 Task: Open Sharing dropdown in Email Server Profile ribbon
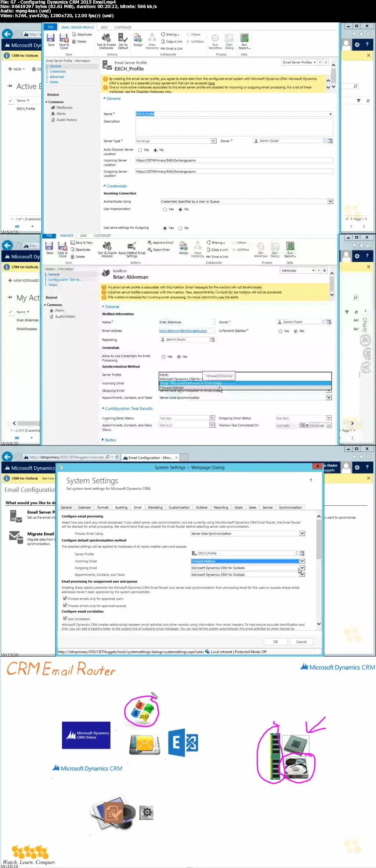pos(170,34)
